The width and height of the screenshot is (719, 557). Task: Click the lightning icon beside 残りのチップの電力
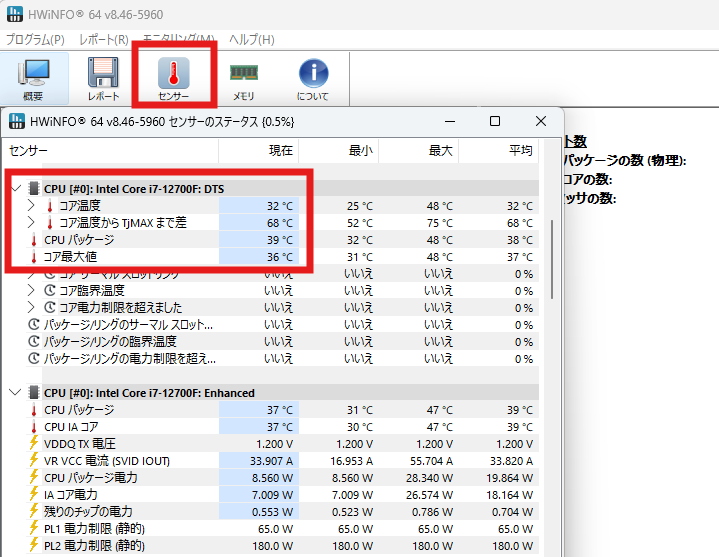tap(33, 511)
